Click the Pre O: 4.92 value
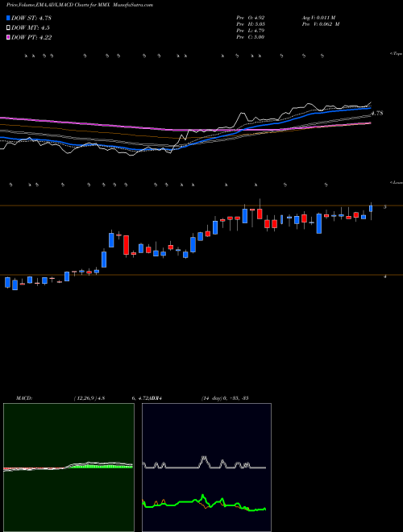 click(x=251, y=17)
